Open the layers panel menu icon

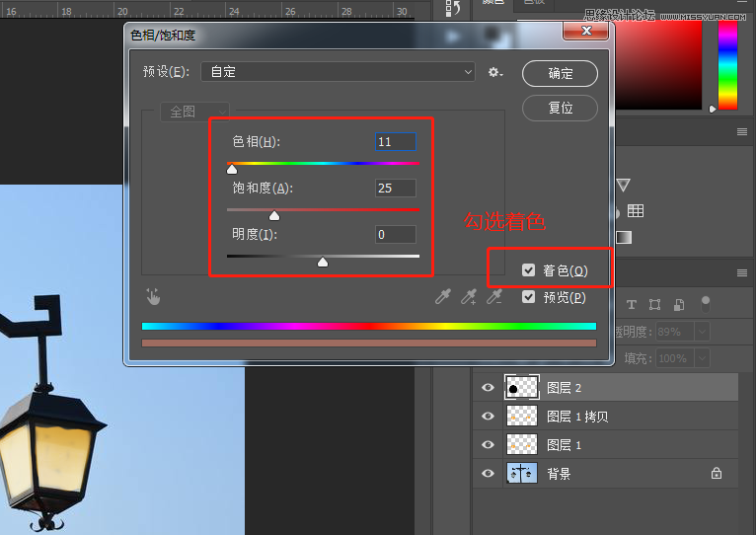[x=742, y=273]
